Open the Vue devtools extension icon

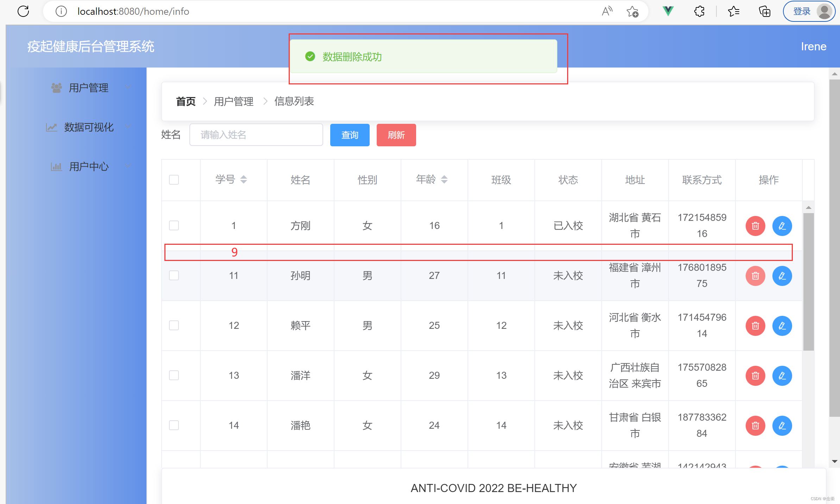tap(668, 11)
